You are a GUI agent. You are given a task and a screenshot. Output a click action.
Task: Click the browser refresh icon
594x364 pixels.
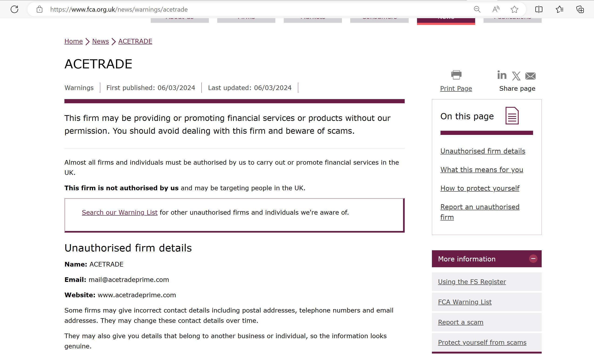click(x=14, y=9)
